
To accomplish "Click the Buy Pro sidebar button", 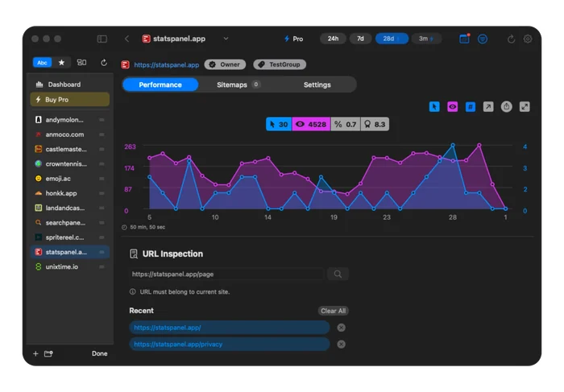I will click(x=70, y=100).
